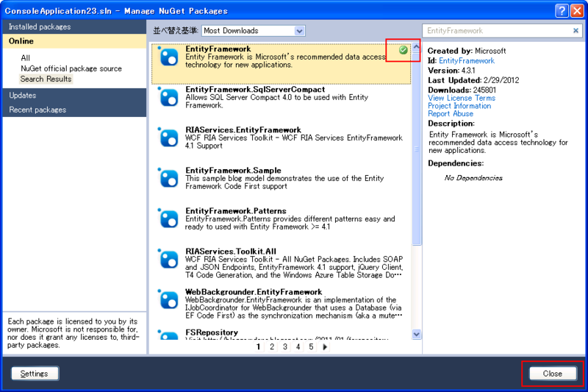The image size is (588, 392).
Task: Go to results page 4
Action: click(298, 347)
